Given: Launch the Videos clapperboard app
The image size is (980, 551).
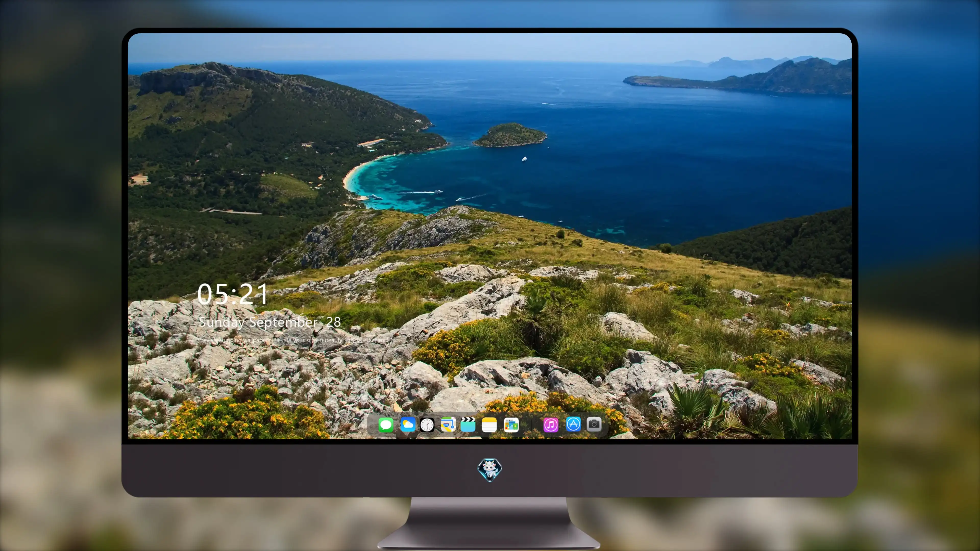Looking at the screenshot, I should pyautogui.click(x=468, y=424).
